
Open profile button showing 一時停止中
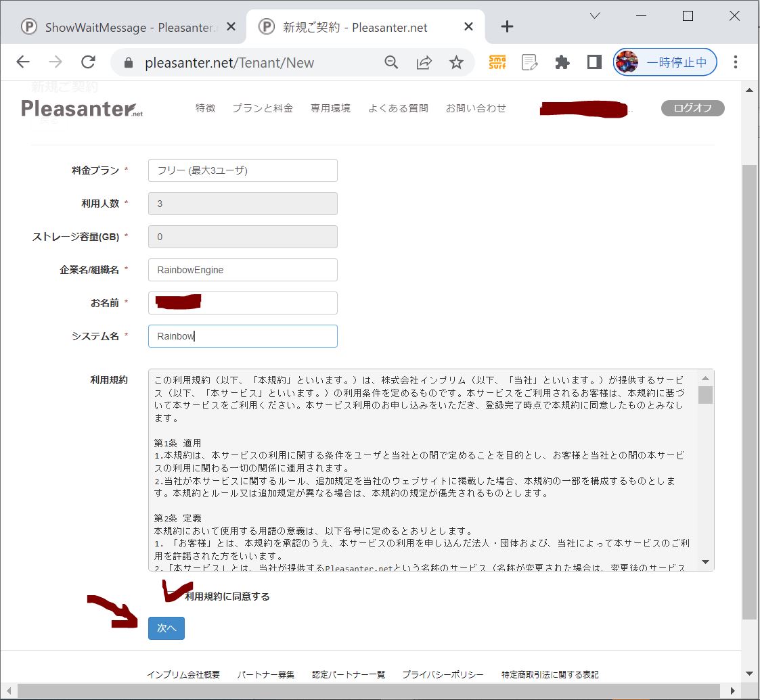click(x=665, y=62)
